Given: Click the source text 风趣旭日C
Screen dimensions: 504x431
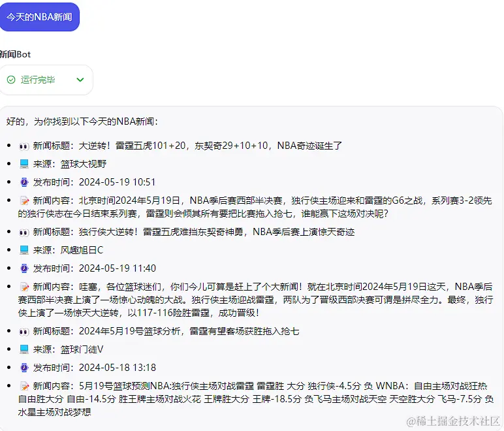Looking at the screenshot, I should tap(82, 250).
